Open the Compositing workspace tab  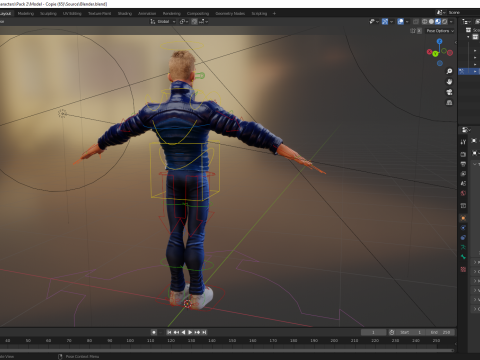(x=198, y=13)
